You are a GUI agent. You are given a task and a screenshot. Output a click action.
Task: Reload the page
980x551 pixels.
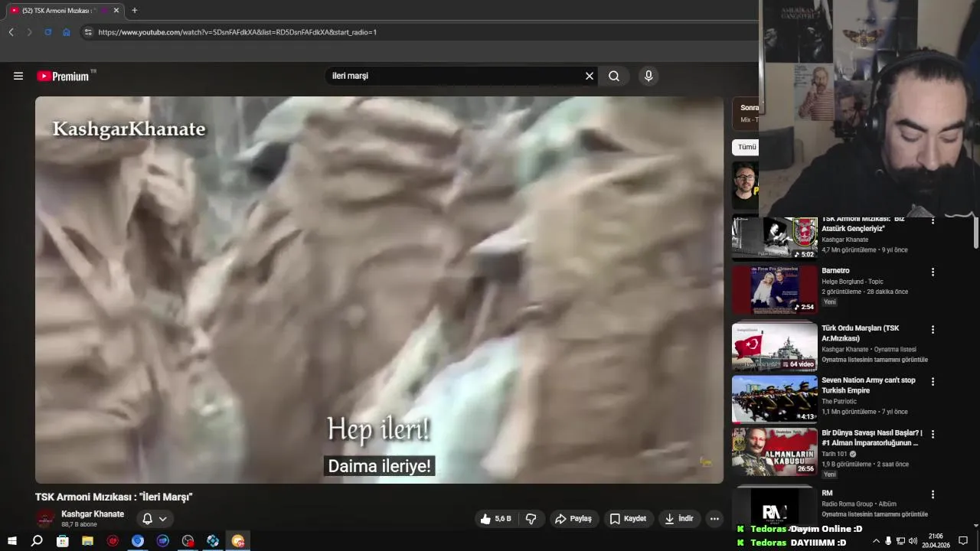tap(47, 32)
